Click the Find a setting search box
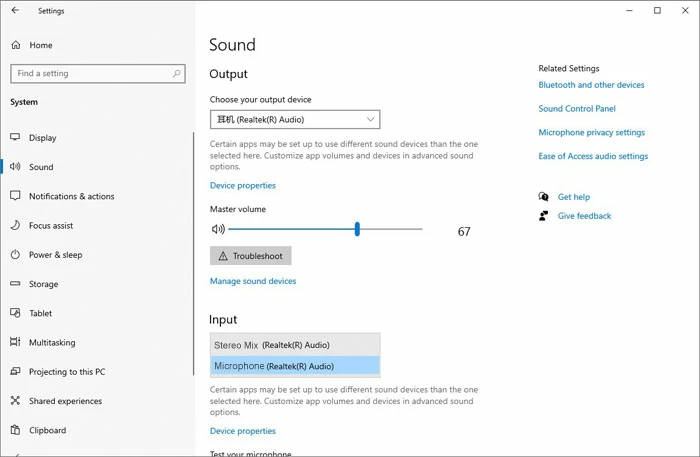The image size is (700, 457). (90, 73)
